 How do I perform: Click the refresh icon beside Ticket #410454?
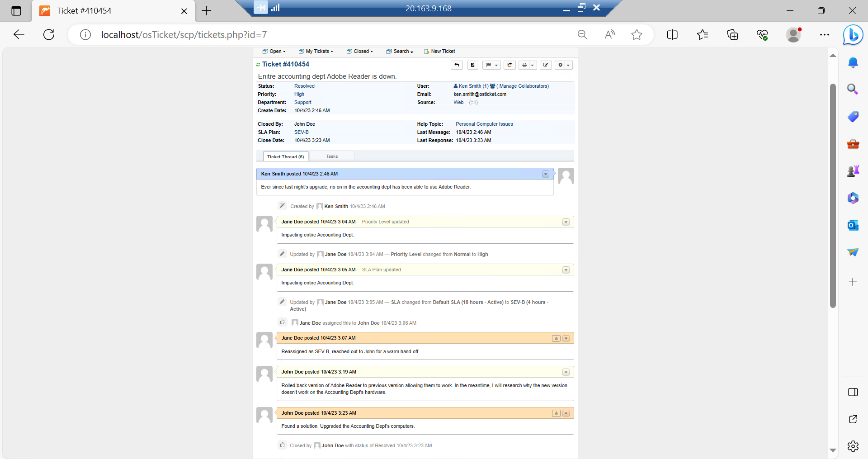tap(258, 64)
